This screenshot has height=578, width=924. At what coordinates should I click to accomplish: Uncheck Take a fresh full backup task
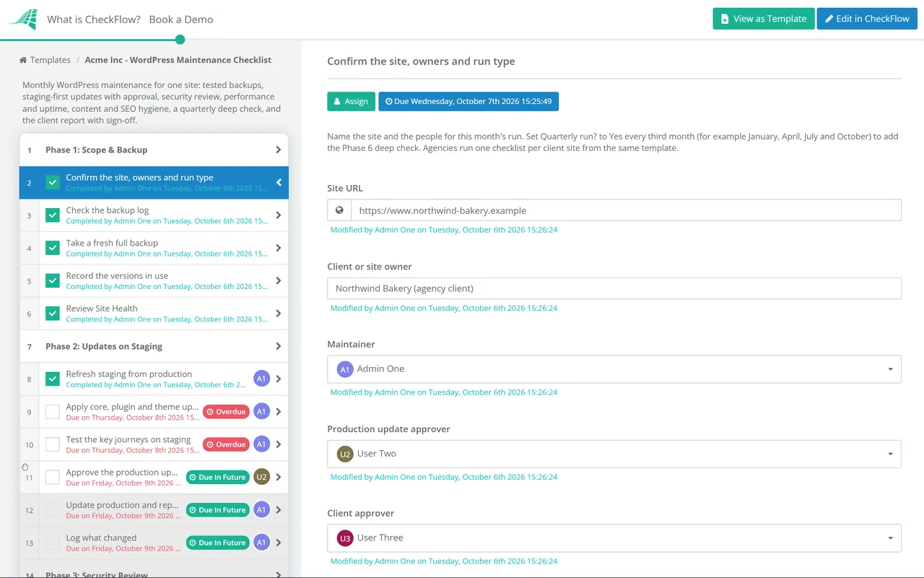[x=53, y=248]
